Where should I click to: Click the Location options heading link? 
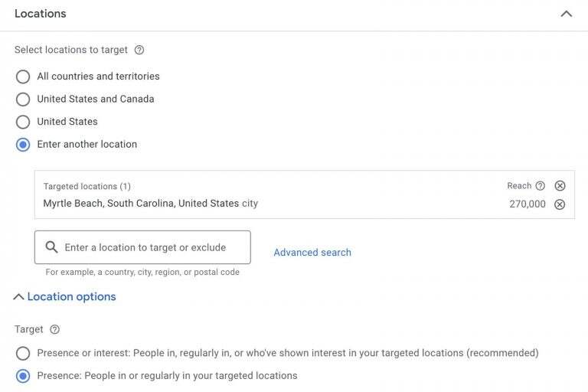tap(72, 297)
